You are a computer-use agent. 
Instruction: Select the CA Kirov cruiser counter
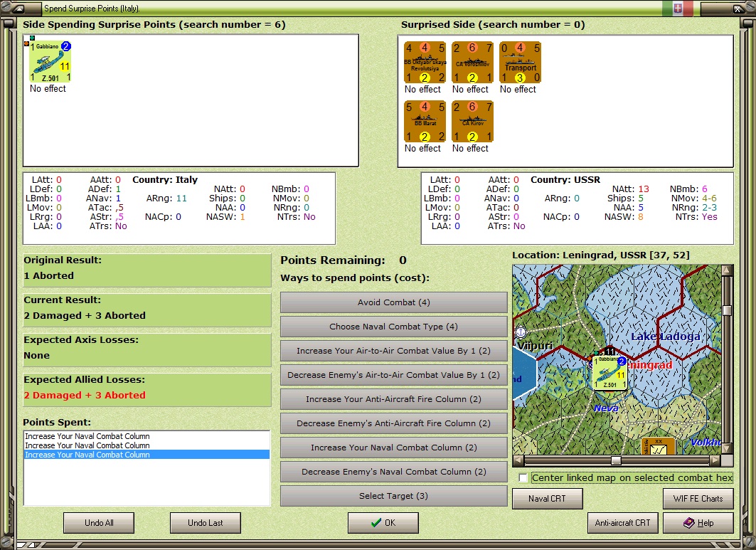click(472, 122)
